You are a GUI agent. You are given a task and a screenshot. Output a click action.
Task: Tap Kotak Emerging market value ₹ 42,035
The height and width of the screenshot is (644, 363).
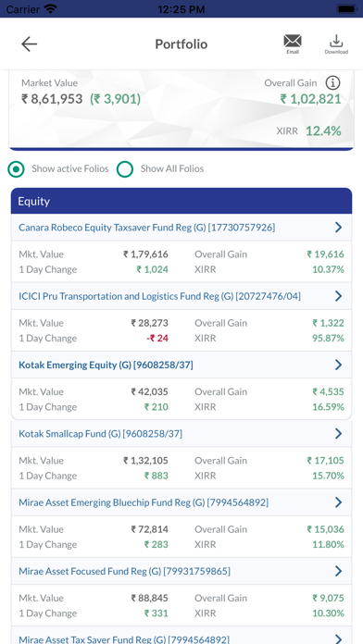point(150,391)
